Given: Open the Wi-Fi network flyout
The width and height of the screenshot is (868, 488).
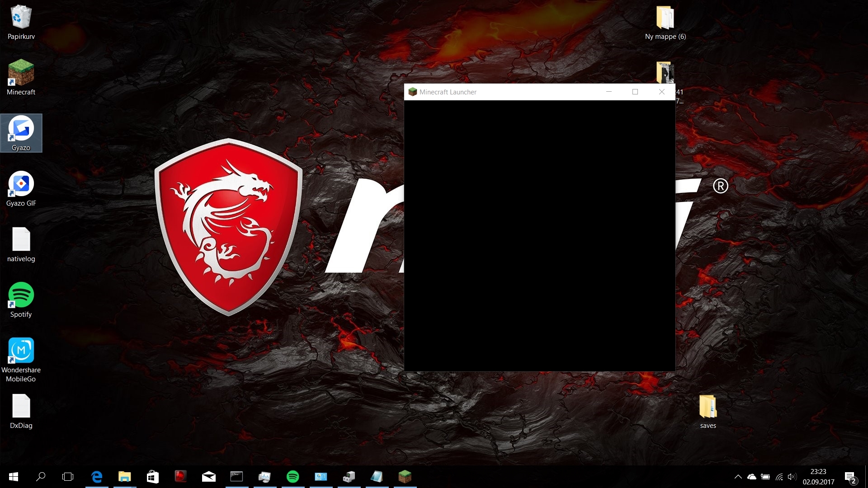Looking at the screenshot, I should [779, 477].
